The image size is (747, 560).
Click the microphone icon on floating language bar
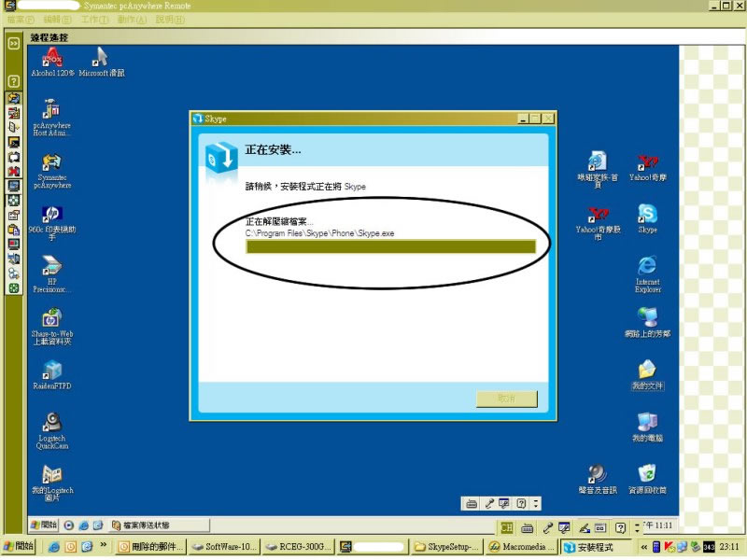tap(489, 503)
